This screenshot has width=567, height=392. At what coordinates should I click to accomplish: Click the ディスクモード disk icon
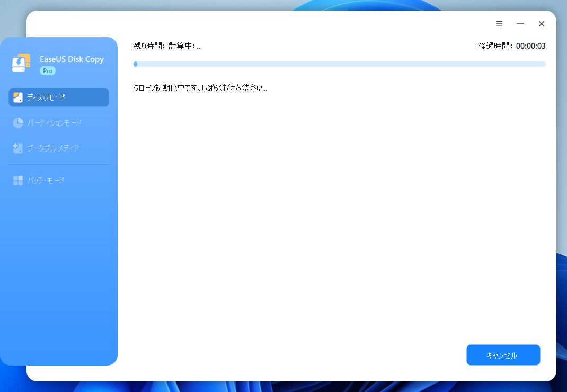(x=18, y=97)
